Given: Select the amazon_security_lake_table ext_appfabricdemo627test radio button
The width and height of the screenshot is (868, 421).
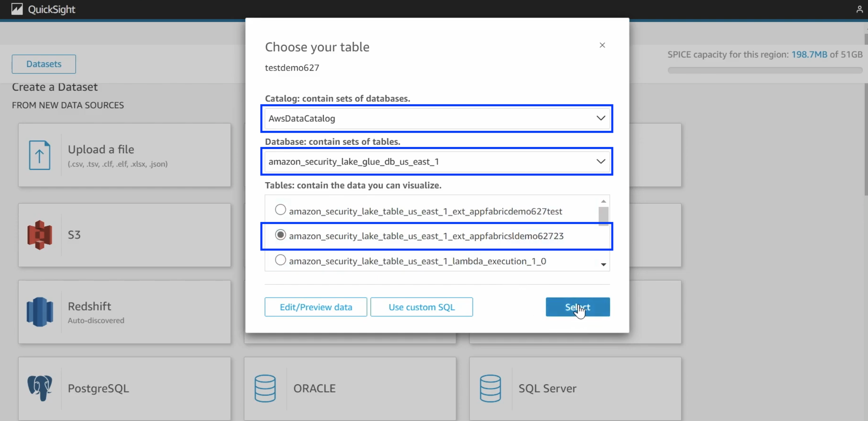Looking at the screenshot, I should (x=280, y=209).
